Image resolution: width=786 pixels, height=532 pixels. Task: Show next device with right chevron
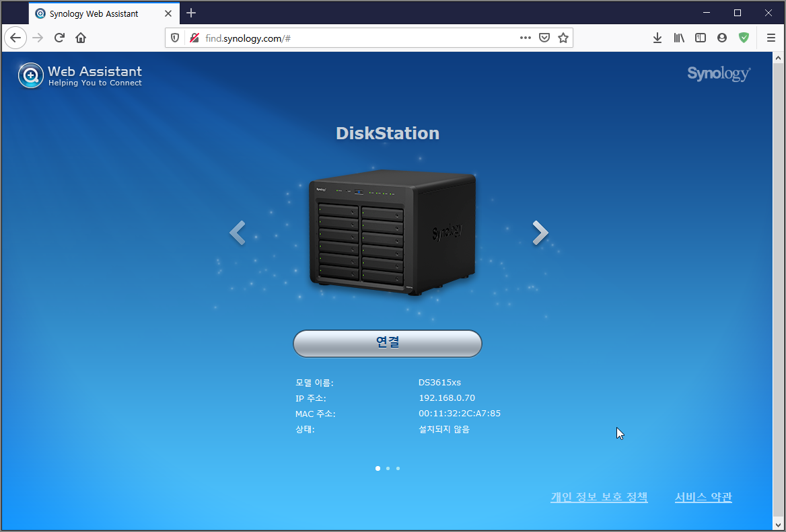[540, 233]
